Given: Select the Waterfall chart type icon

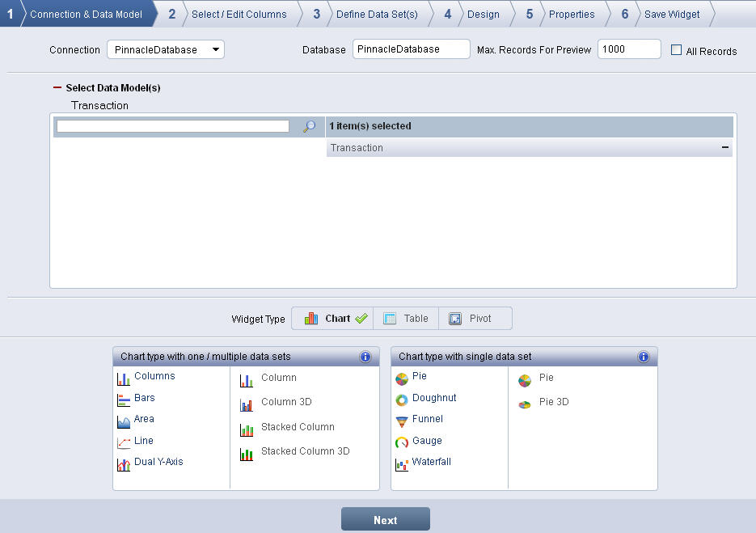Looking at the screenshot, I should 402,464.
